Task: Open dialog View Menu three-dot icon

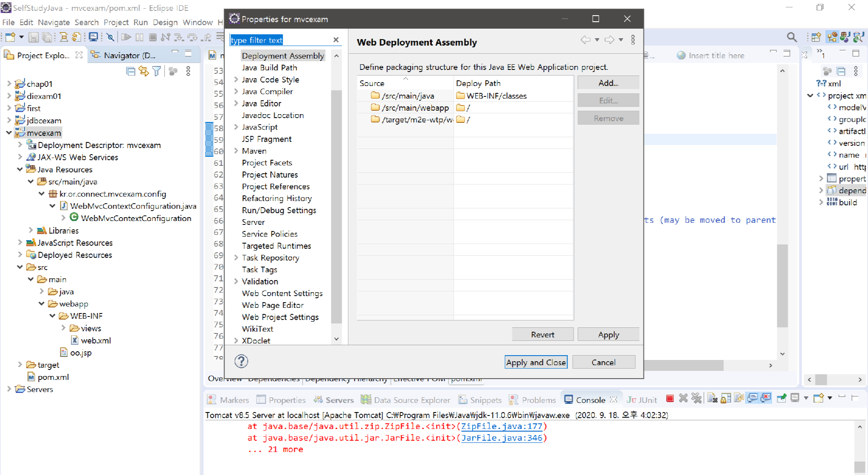Action: tap(633, 40)
